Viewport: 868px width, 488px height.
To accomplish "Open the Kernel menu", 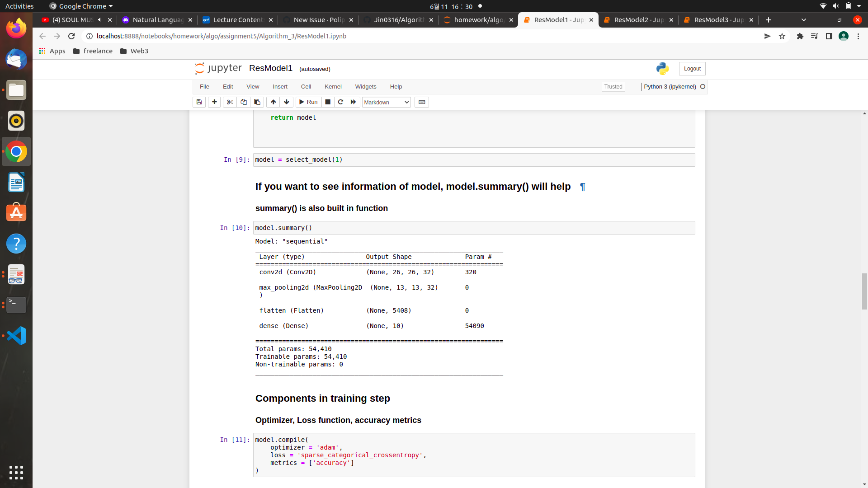I will [x=333, y=87].
